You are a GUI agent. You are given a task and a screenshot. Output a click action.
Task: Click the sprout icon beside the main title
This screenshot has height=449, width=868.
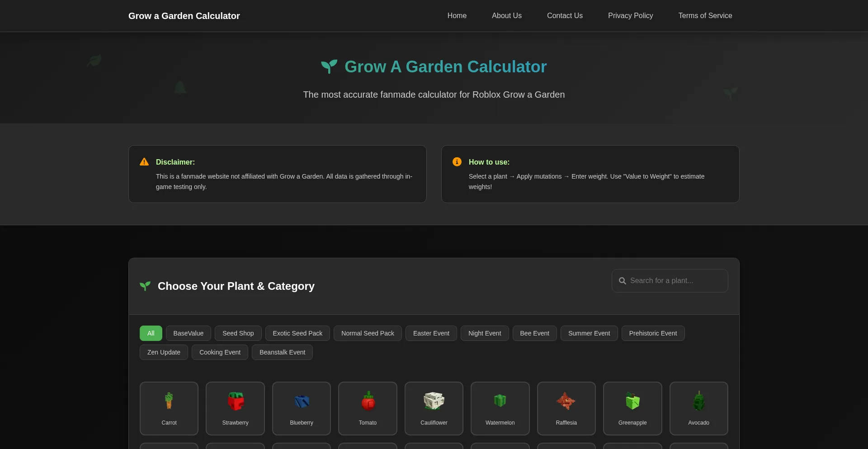[329, 66]
